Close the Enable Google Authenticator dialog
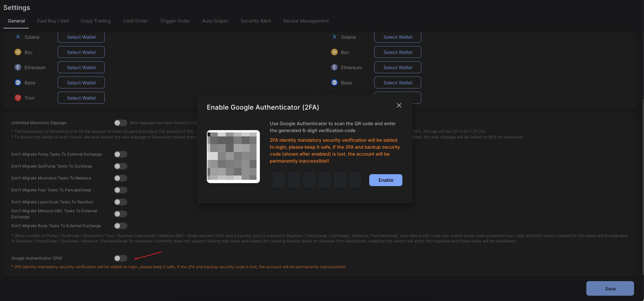This screenshot has height=301, width=644. [399, 105]
